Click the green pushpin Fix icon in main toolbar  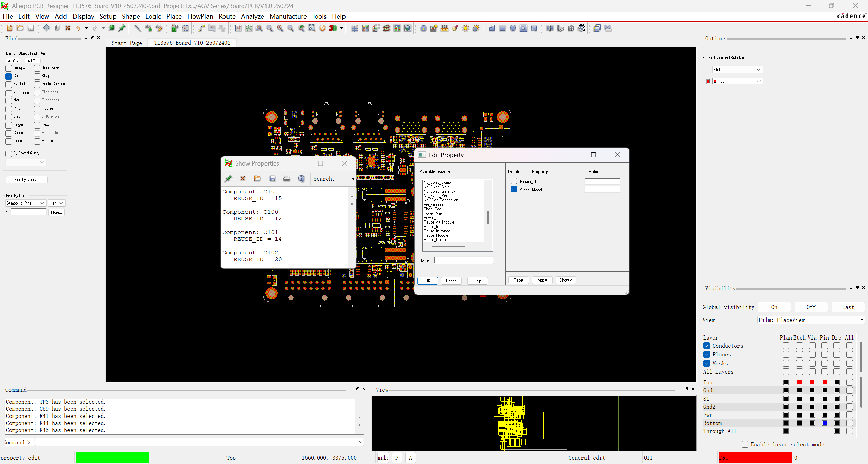tap(122, 28)
